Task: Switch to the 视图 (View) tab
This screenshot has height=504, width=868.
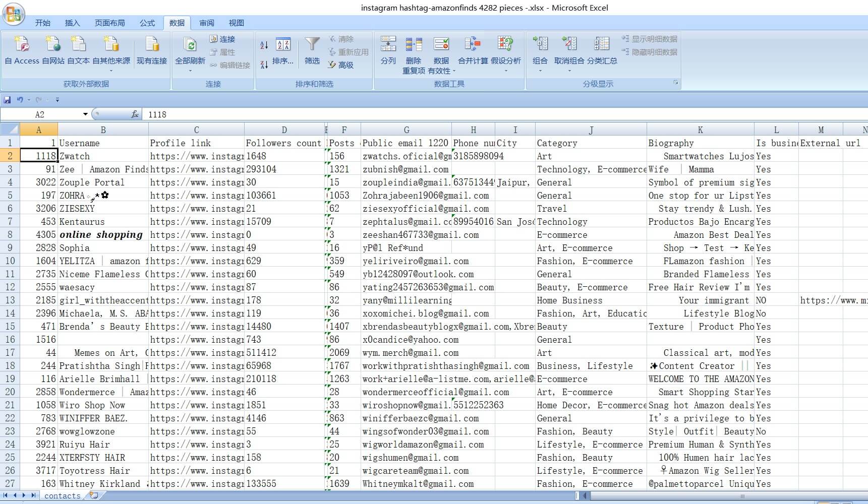Action: (x=237, y=23)
